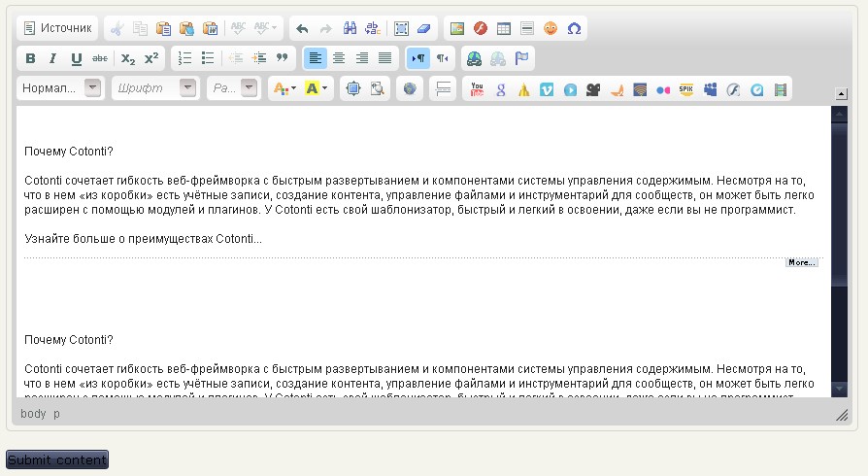
Task: Insert a smiley emoticon
Action: point(551,28)
